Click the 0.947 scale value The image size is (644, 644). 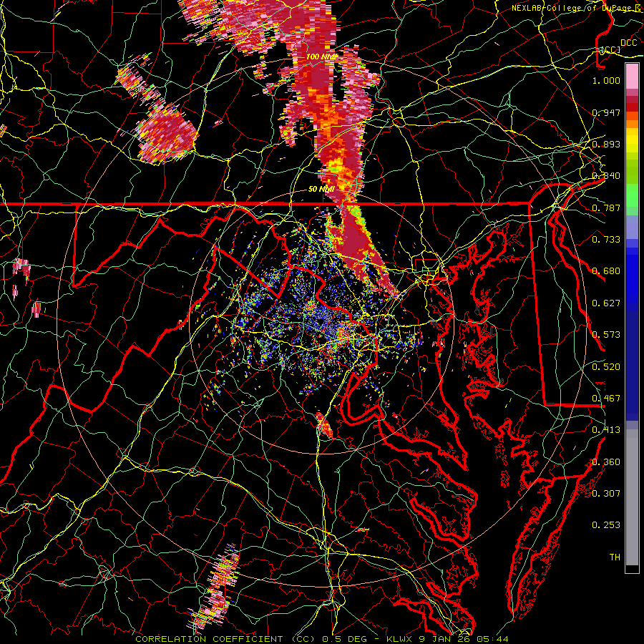point(606,112)
